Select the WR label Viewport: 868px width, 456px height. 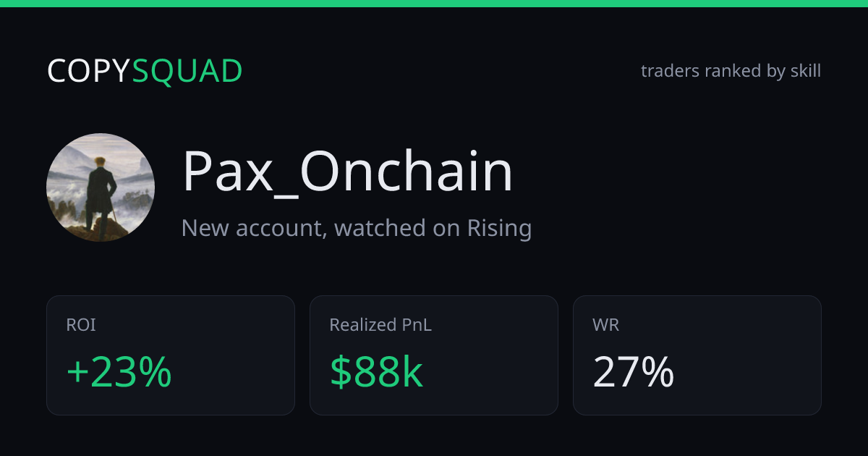605,325
